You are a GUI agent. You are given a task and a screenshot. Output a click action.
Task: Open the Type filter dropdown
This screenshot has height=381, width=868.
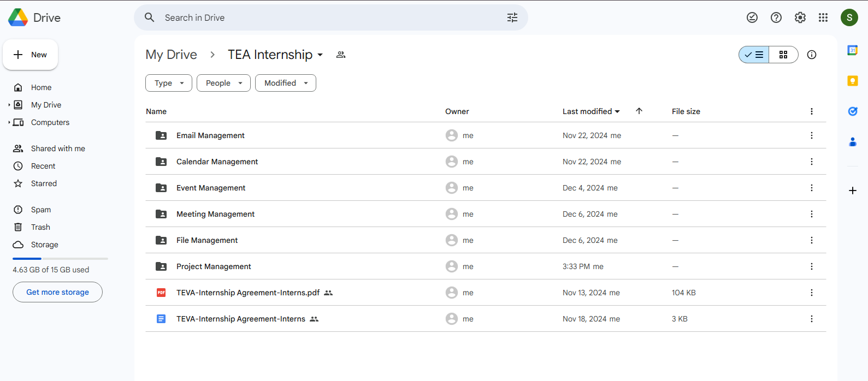pyautogui.click(x=169, y=83)
